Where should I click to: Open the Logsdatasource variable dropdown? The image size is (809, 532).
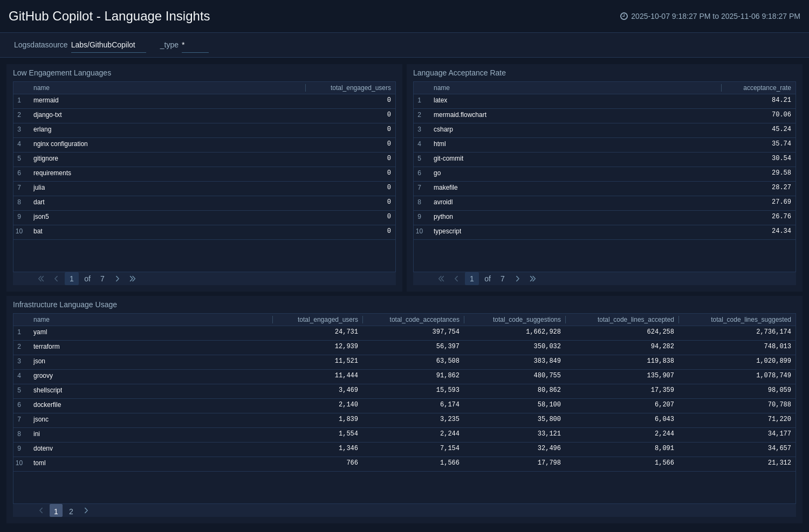coord(108,45)
